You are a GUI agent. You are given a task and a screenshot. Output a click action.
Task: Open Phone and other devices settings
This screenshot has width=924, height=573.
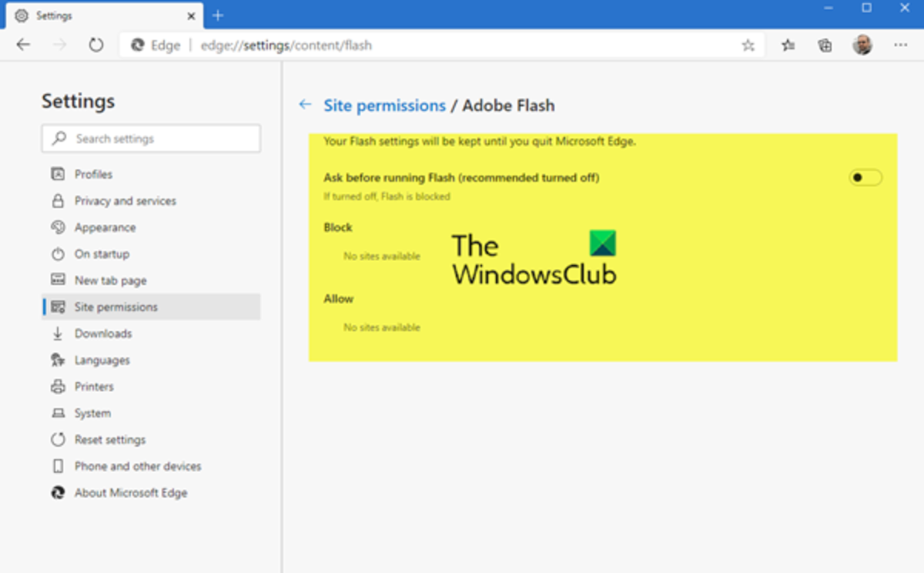(151, 466)
